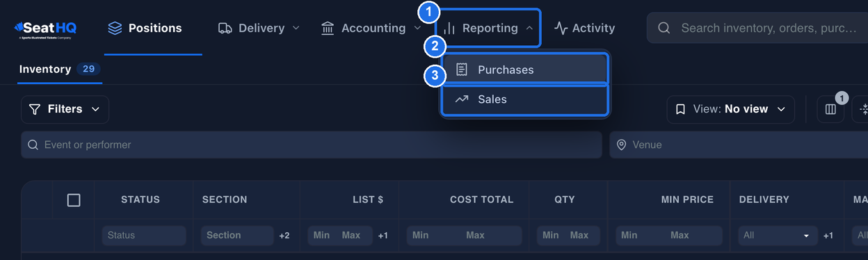
Task: Select Purchases from Reporting menu
Action: [x=525, y=70]
